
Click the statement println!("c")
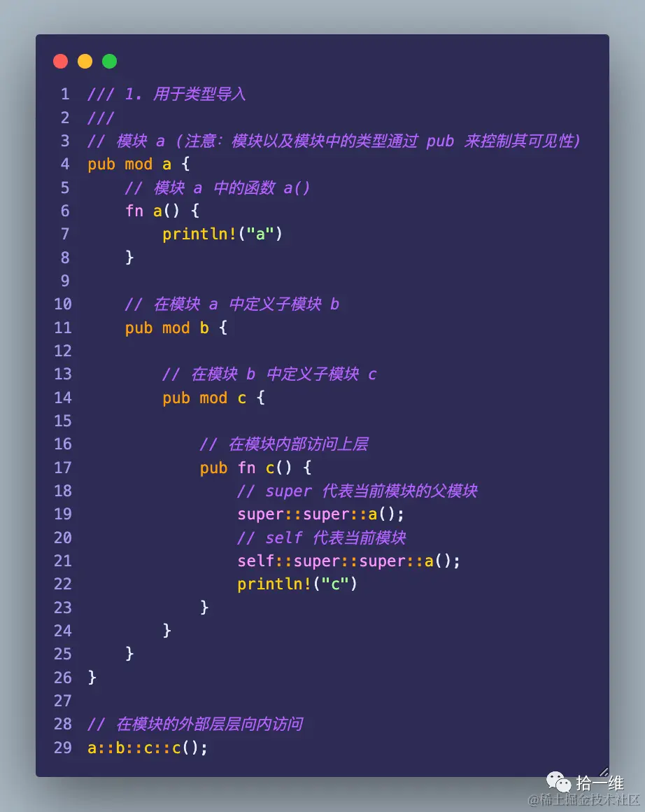click(297, 584)
